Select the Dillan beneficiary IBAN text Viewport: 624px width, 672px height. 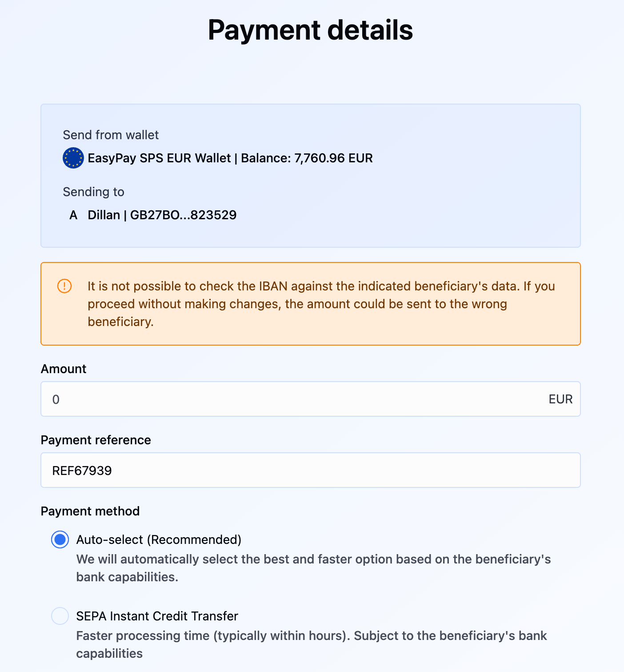pos(183,215)
